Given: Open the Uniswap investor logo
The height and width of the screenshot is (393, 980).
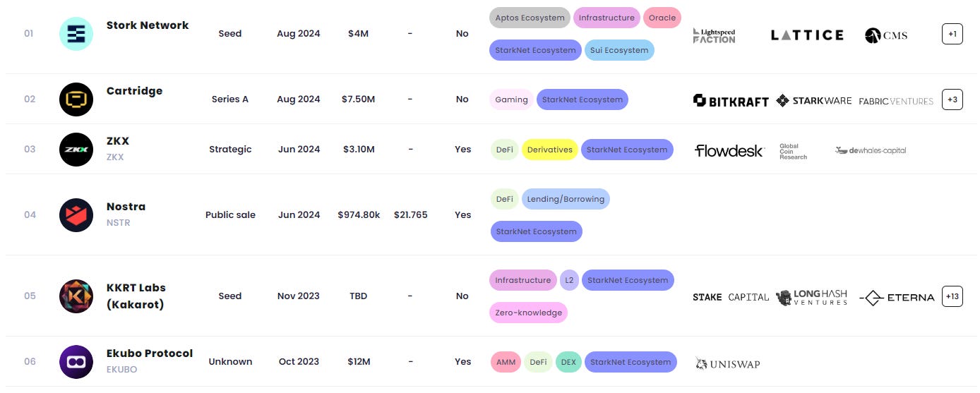Looking at the screenshot, I should [x=727, y=364].
